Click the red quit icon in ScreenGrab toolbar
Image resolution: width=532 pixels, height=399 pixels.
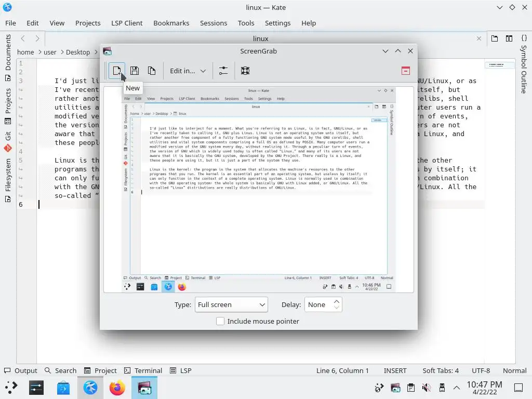click(x=405, y=71)
